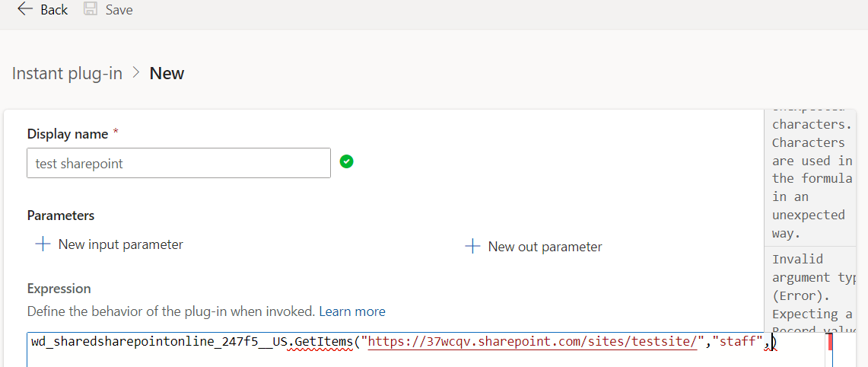Click the green validation checkmark icon
Image resolution: width=868 pixels, height=367 pixels.
tap(346, 161)
